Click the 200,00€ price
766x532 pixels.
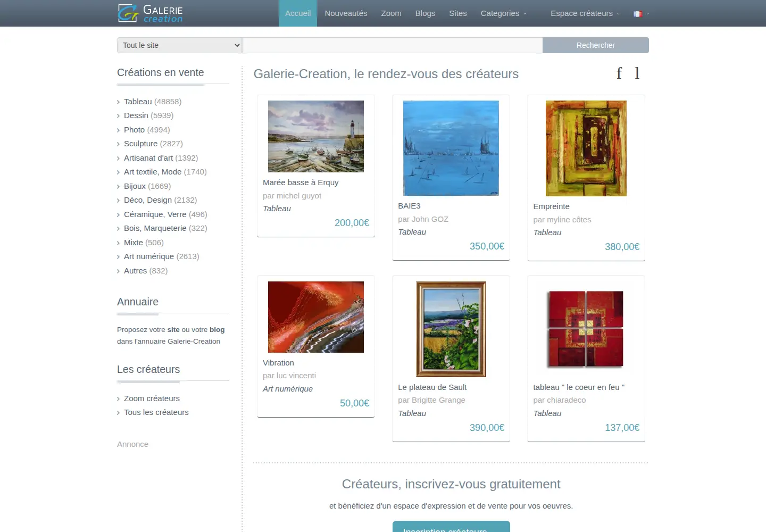(352, 223)
